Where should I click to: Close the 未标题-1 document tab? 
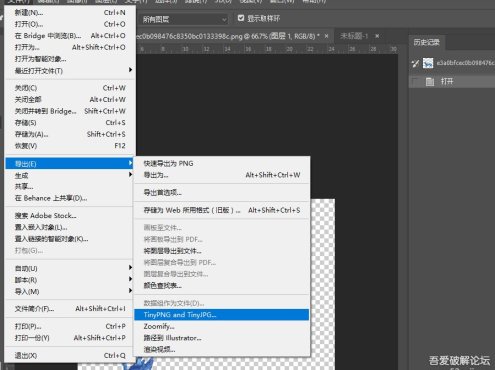click(x=377, y=36)
